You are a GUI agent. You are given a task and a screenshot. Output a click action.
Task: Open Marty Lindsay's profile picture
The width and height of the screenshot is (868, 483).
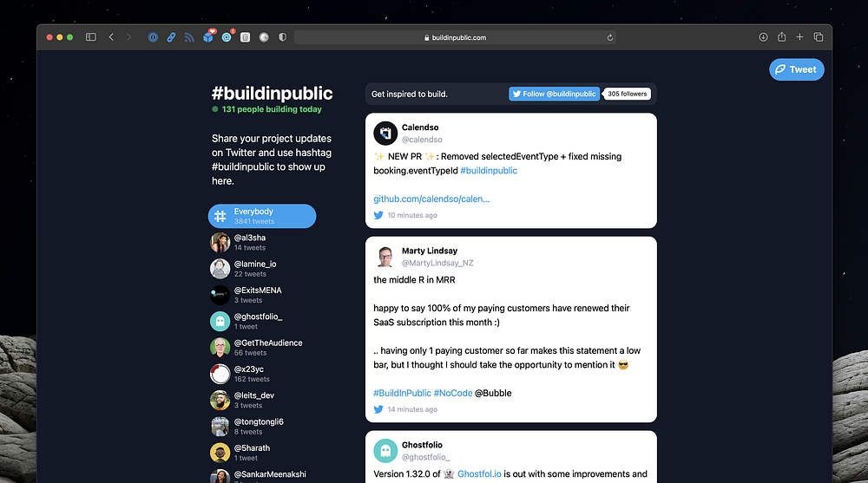(x=385, y=257)
